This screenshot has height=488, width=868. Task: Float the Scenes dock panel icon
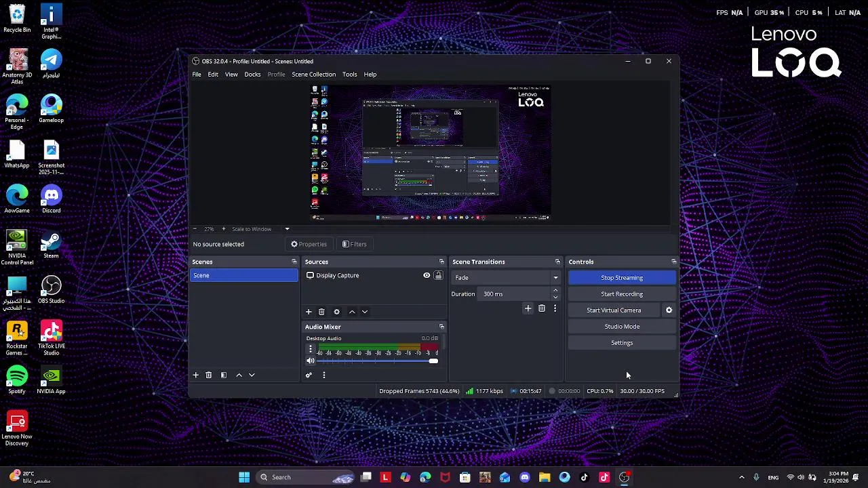point(294,262)
